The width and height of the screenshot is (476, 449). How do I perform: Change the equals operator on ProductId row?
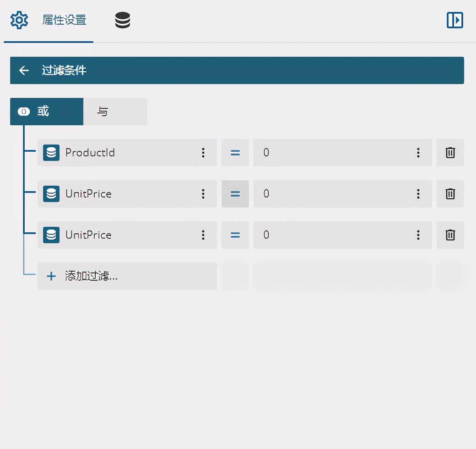point(235,153)
